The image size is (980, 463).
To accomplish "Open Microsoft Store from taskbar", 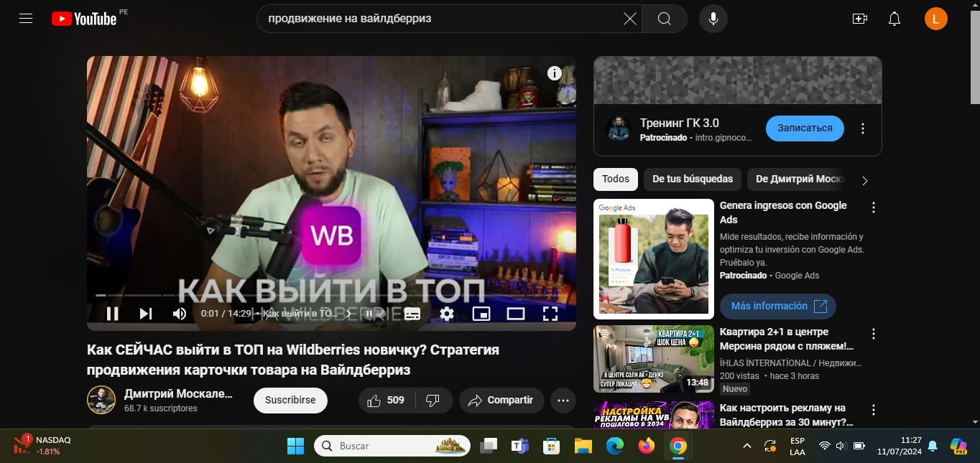I will pos(551,446).
